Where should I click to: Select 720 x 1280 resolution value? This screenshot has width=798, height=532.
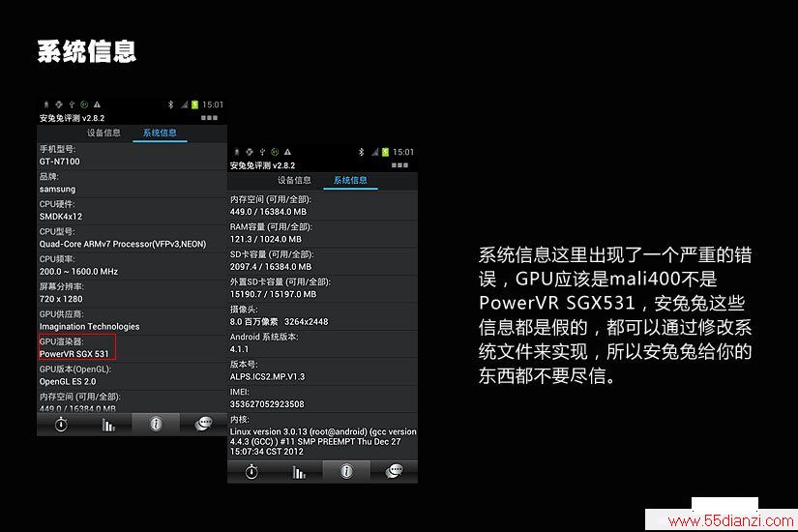(x=61, y=299)
